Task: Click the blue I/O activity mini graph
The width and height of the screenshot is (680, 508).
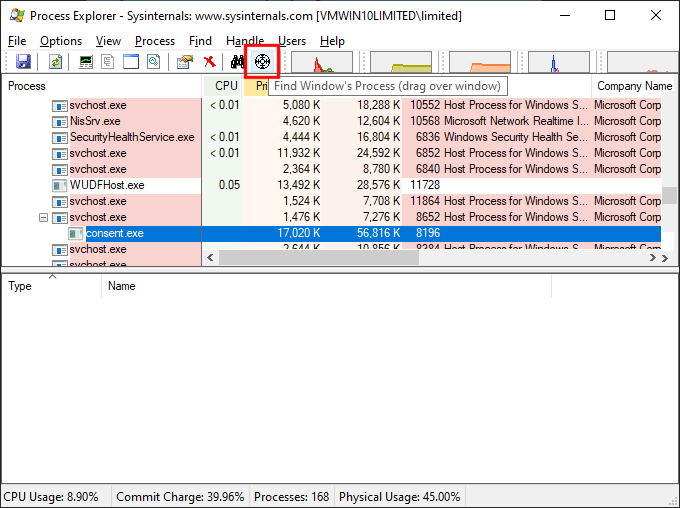Action: click(559, 62)
